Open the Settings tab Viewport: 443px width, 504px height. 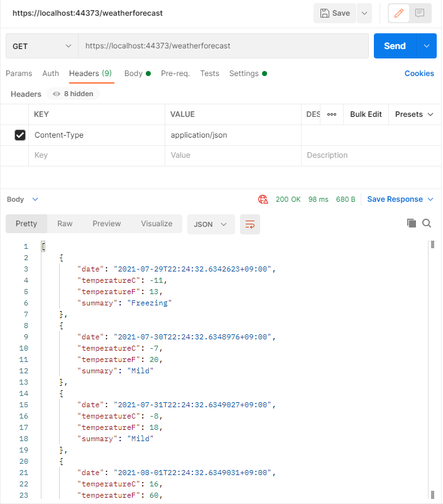[x=248, y=74]
